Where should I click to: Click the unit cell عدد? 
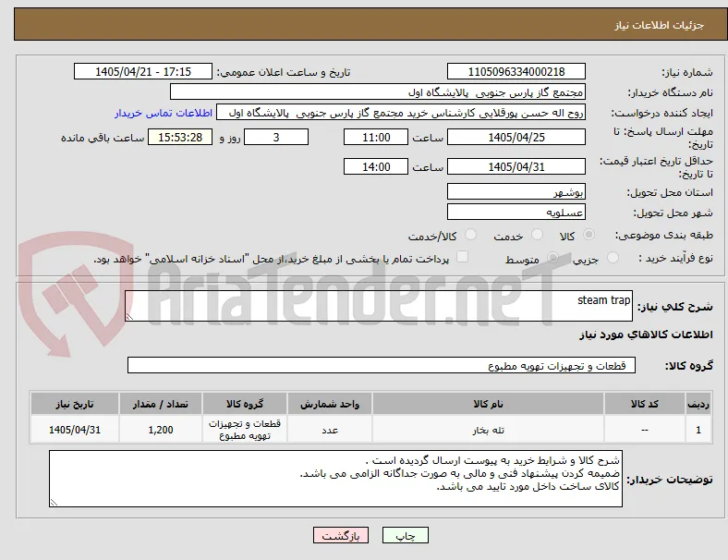click(x=330, y=430)
